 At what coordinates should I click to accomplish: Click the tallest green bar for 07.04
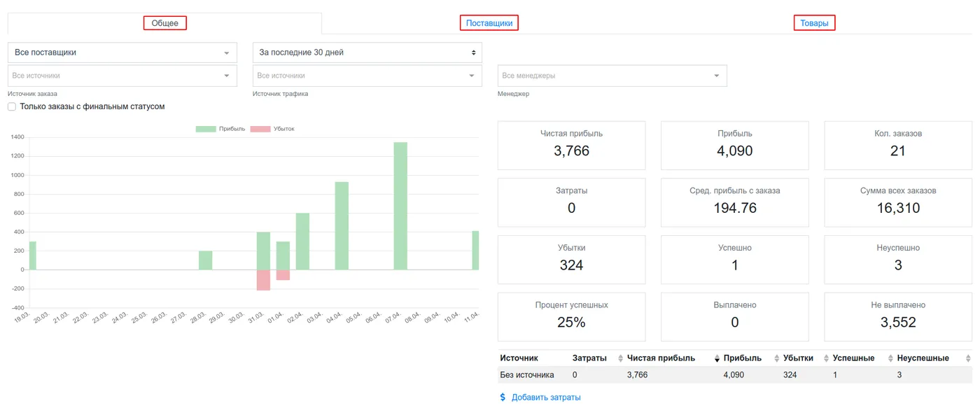point(400,206)
